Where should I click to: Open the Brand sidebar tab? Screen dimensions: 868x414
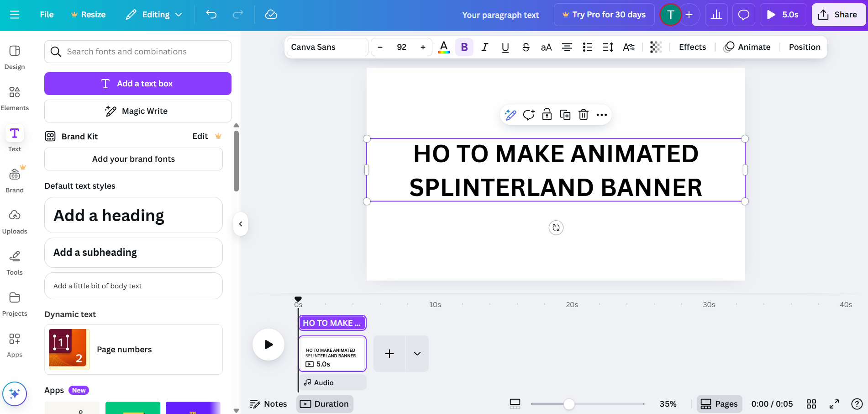click(15, 180)
